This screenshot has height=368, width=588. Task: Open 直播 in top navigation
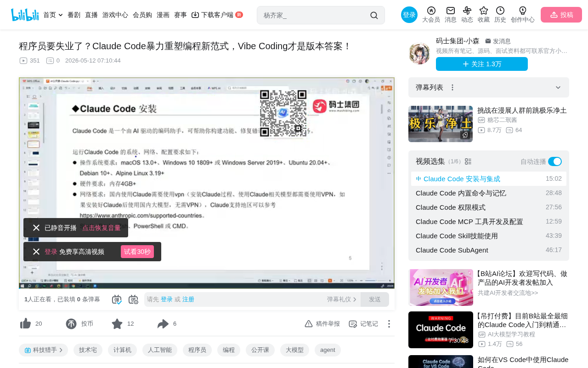91,15
